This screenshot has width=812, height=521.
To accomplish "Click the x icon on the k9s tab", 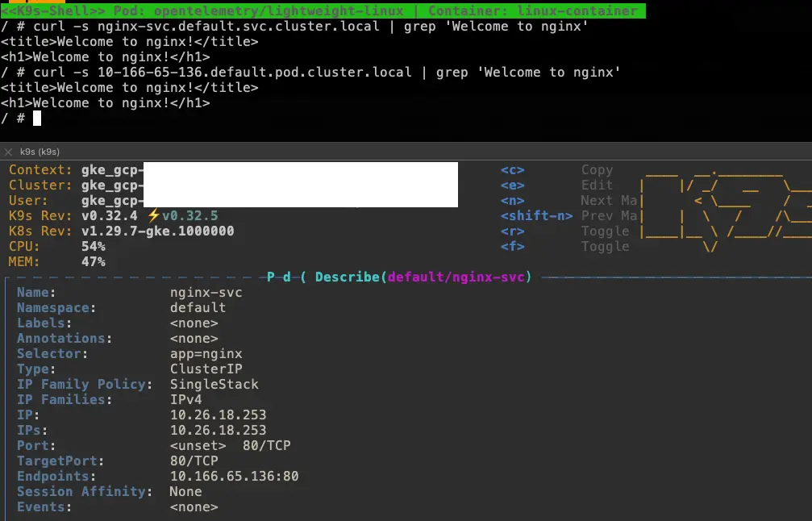I will coord(8,152).
